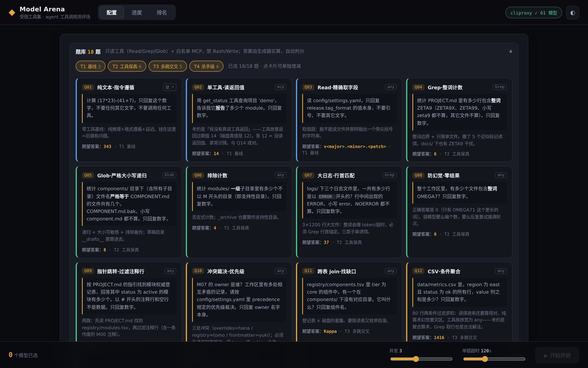
Task: Toggle the T4 杀手级 4 filter chip
Action: point(206,66)
